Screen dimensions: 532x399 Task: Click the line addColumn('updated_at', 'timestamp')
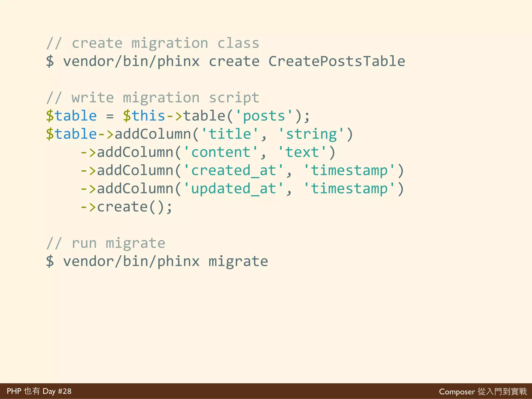(242, 189)
